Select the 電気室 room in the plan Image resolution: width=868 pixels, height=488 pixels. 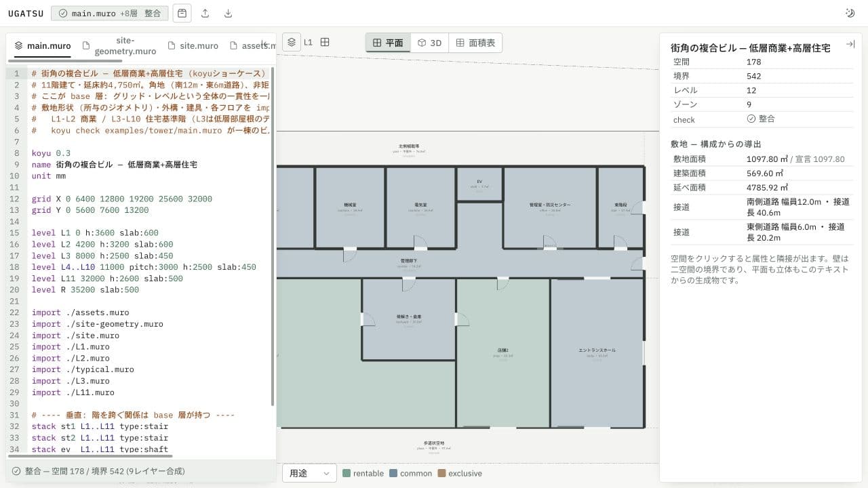[420, 207]
